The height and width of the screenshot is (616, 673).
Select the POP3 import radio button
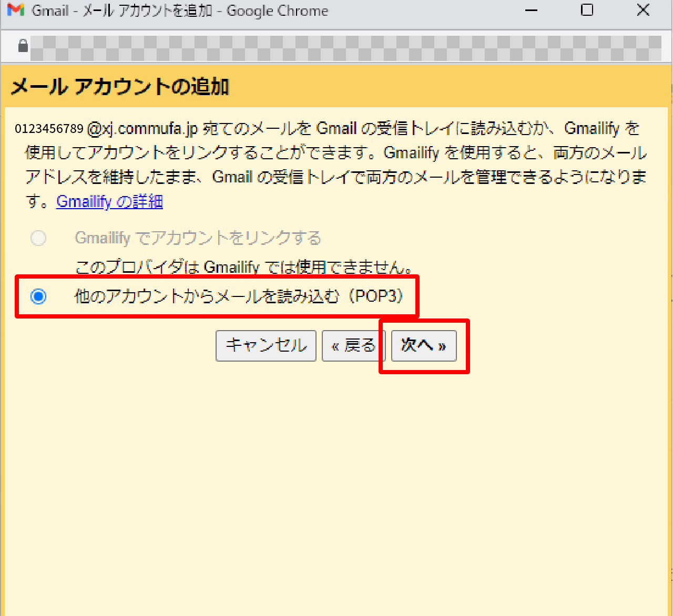[38, 296]
